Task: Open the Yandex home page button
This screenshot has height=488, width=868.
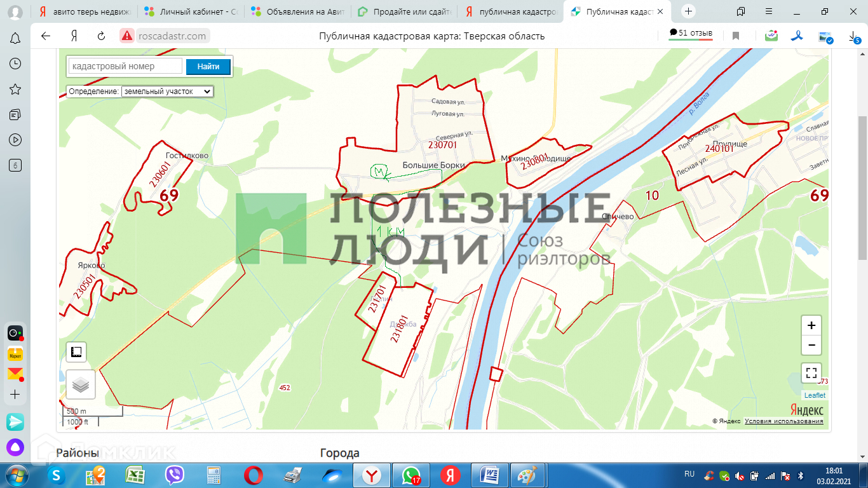Action: tap(74, 36)
